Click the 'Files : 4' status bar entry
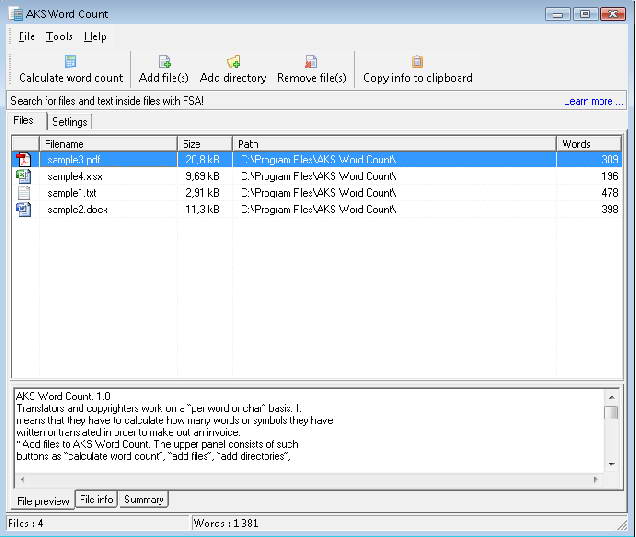Screen dimensions: 636x537 (x=26, y=523)
